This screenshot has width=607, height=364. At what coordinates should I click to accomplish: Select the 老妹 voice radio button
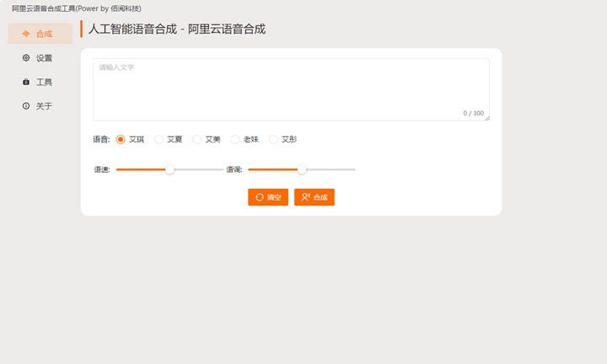(235, 139)
